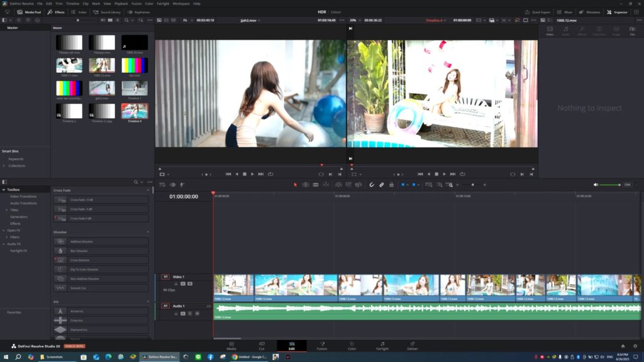Viewport: 644px width, 362px height.
Task: Open Chrome in the Windows taskbar
Action: pyautogui.click(x=249, y=357)
